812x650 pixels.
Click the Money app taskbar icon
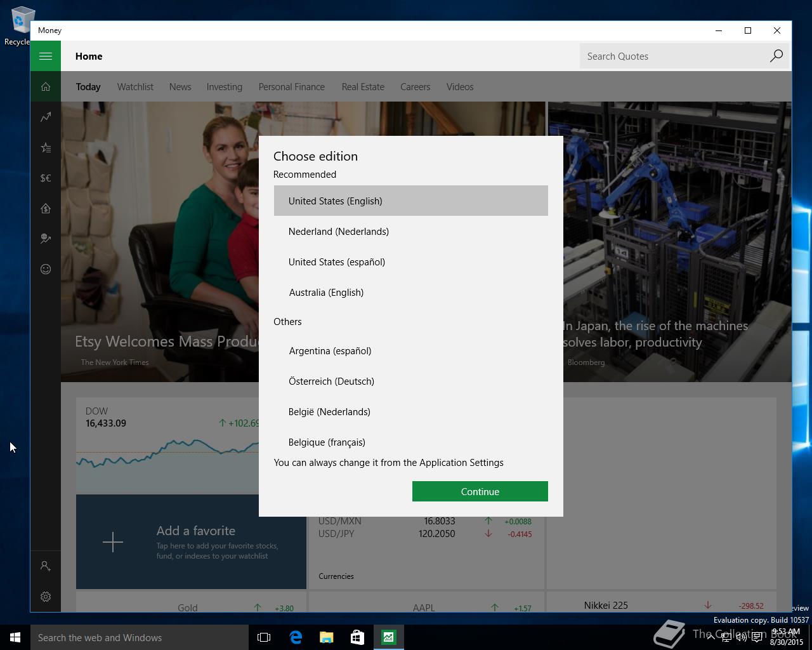(x=388, y=637)
